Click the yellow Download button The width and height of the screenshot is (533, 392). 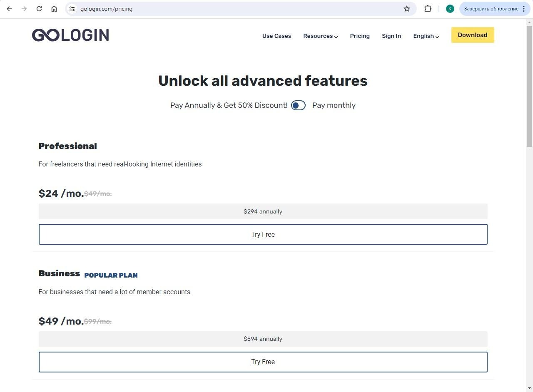[x=473, y=35]
